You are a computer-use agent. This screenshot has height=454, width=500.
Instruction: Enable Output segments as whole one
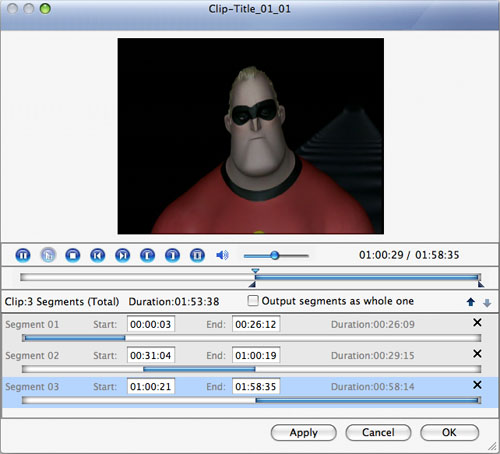click(253, 301)
